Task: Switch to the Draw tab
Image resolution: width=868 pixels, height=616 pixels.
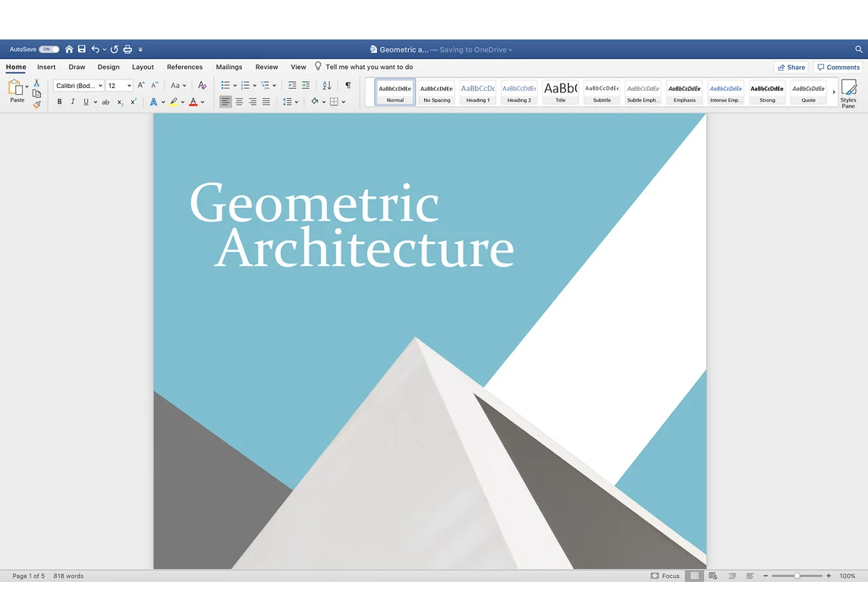Action: click(77, 67)
